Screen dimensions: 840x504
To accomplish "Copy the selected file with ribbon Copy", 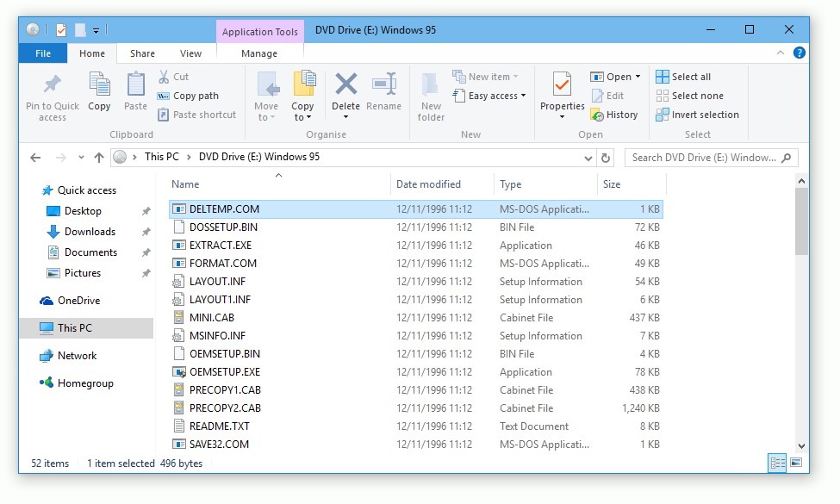I will [x=99, y=91].
